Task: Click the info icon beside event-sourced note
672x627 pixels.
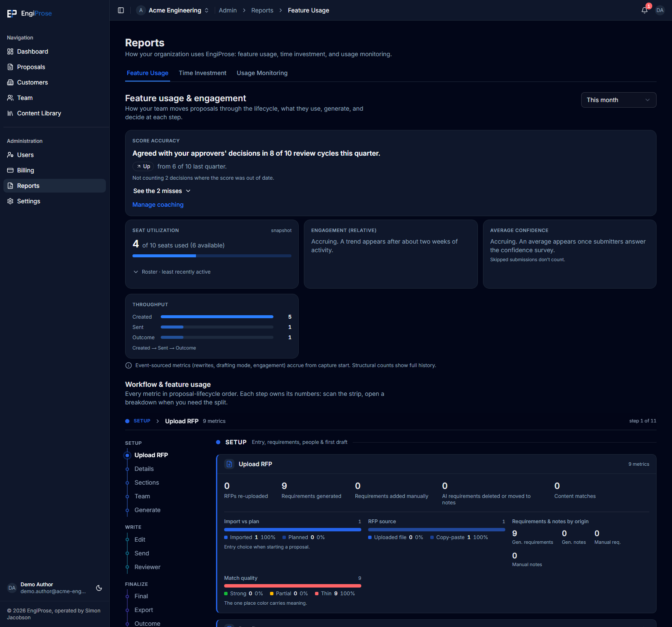Action: tap(129, 365)
